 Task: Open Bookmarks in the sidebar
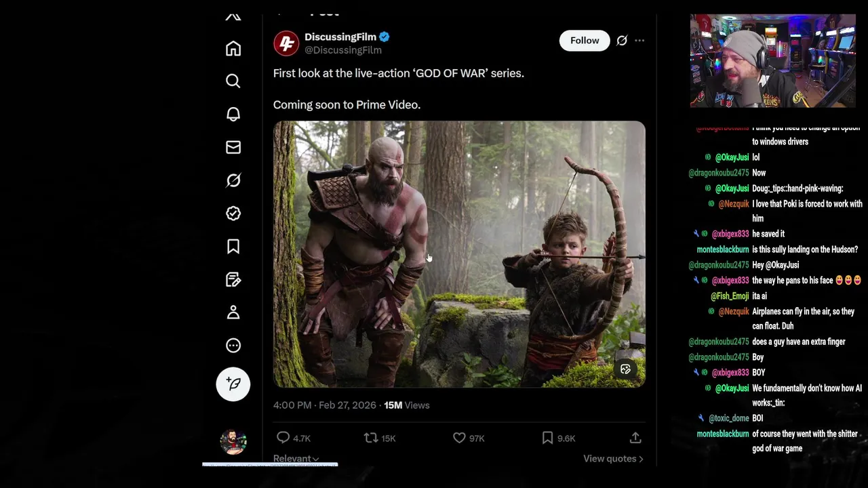(233, 247)
